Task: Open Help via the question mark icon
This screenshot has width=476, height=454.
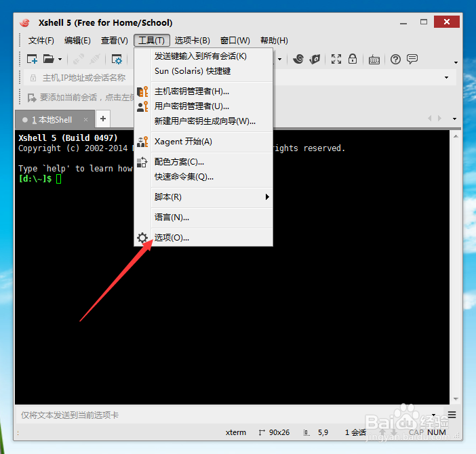Action: point(395,59)
